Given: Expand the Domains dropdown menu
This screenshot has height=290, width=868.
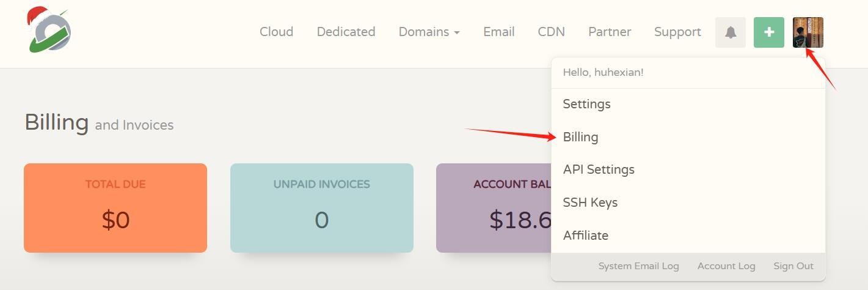Looking at the screenshot, I should [429, 32].
